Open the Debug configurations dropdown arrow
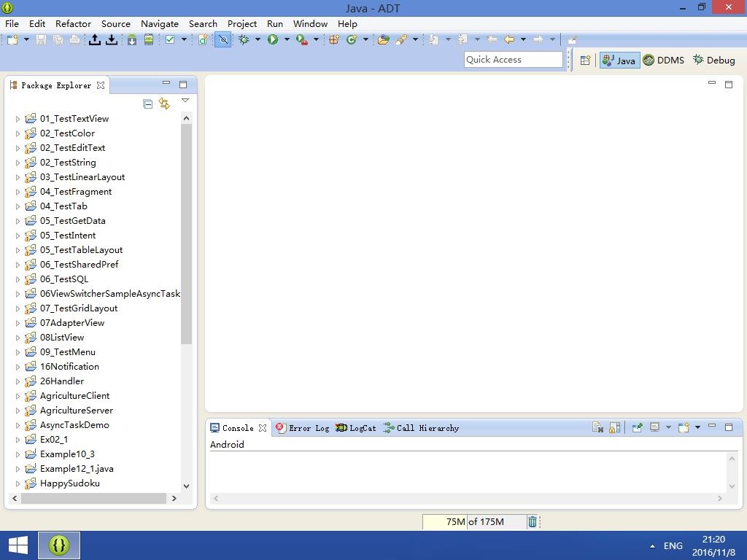This screenshot has height=560, width=747. tap(258, 39)
